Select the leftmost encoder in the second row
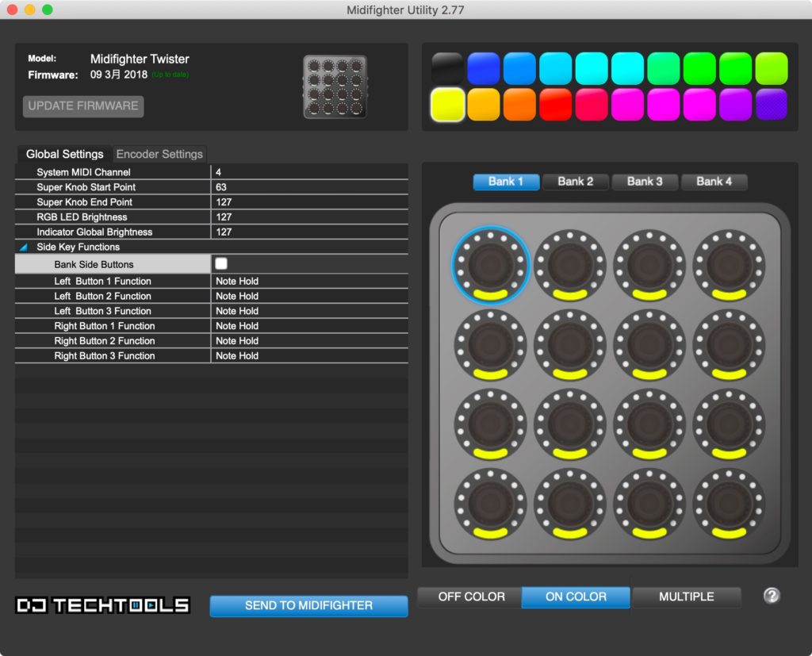This screenshot has height=656, width=812. point(490,344)
